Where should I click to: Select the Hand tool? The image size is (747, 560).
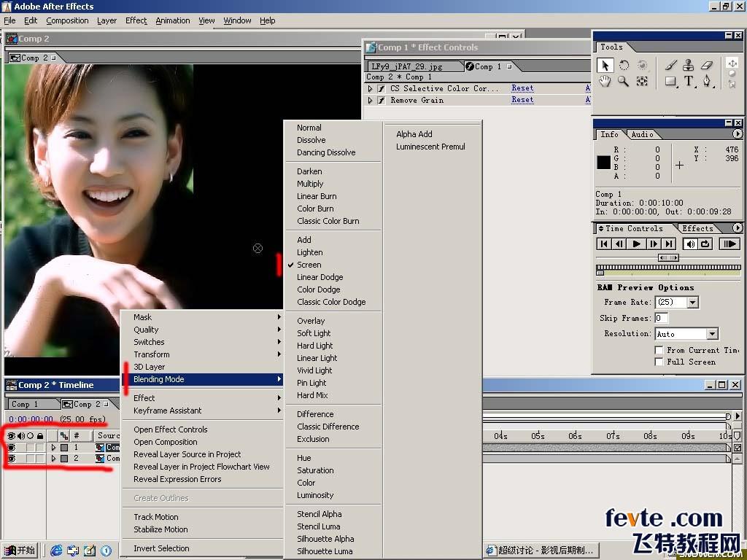(x=605, y=82)
